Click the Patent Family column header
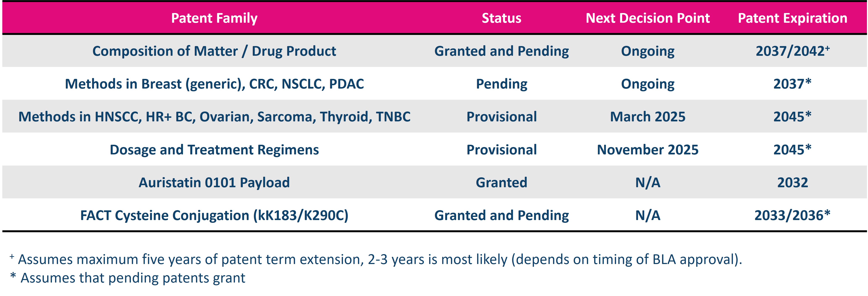868x296 pixels. pos(214,18)
